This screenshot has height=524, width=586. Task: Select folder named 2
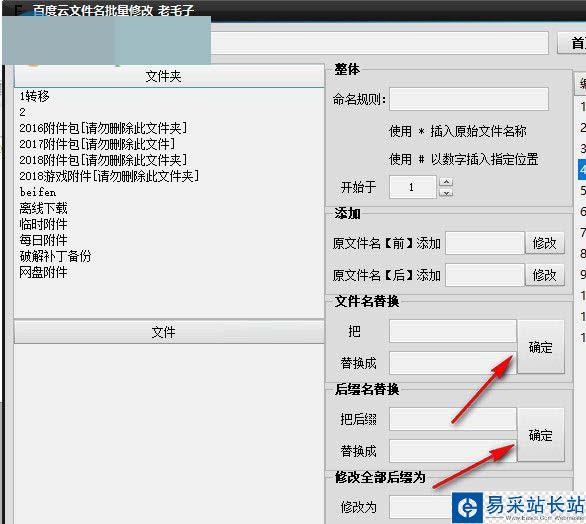tap(23, 112)
